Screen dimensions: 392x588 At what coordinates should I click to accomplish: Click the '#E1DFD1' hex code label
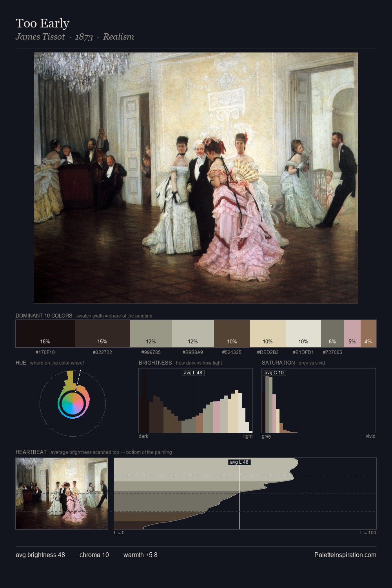(303, 352)
